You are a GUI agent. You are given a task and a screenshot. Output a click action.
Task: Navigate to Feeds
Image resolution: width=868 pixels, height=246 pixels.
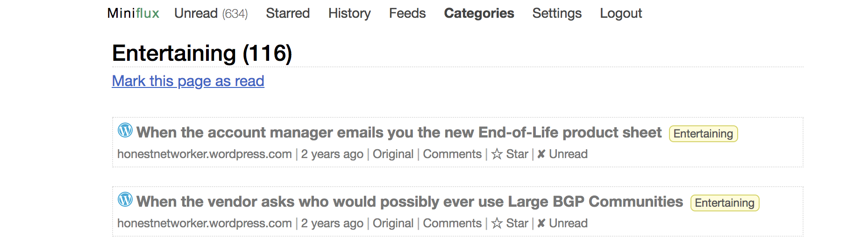point(407,13)
